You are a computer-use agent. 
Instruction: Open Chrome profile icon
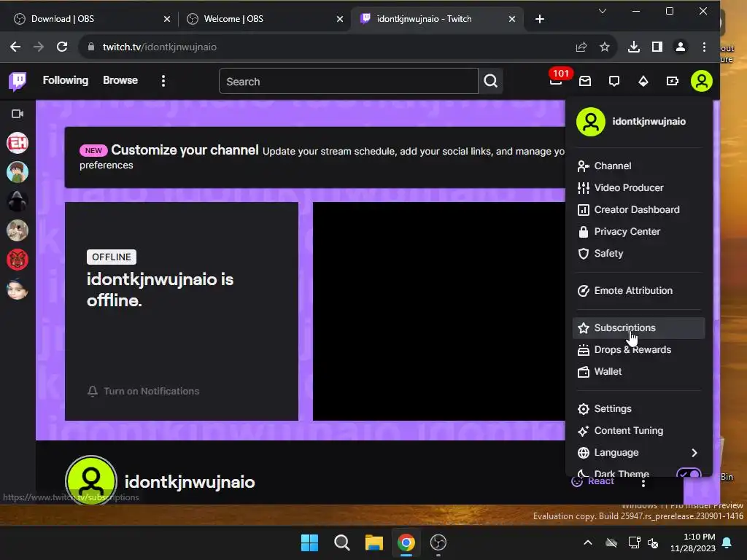(681, 47)
